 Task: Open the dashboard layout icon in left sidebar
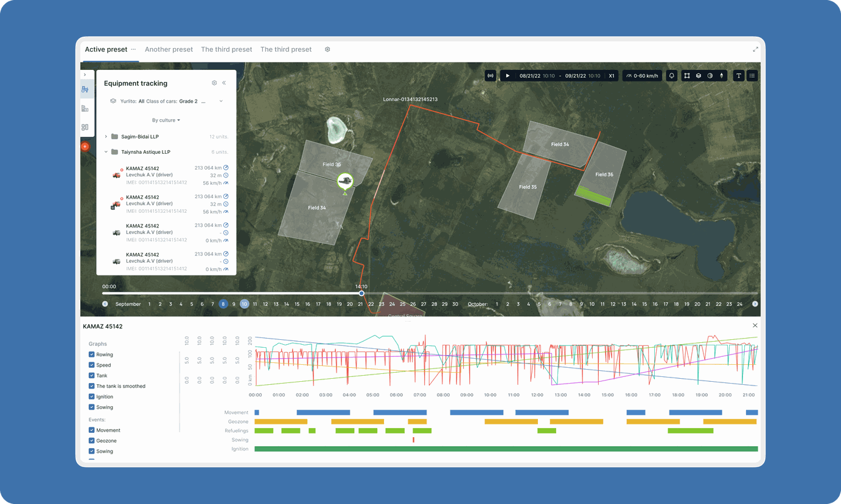[x=85, y=127]
